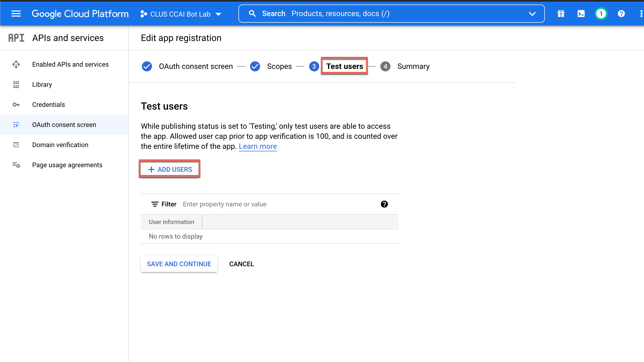644x362 pixels.
Task: Open the hamburger navigation menu
Action: tap(16, 14)
